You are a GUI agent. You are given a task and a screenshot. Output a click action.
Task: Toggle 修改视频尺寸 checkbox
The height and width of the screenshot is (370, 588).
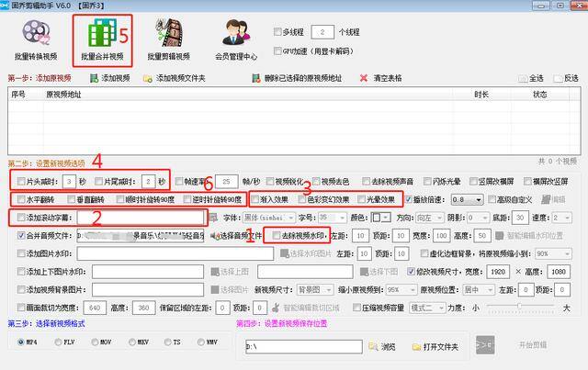point(411,272)
